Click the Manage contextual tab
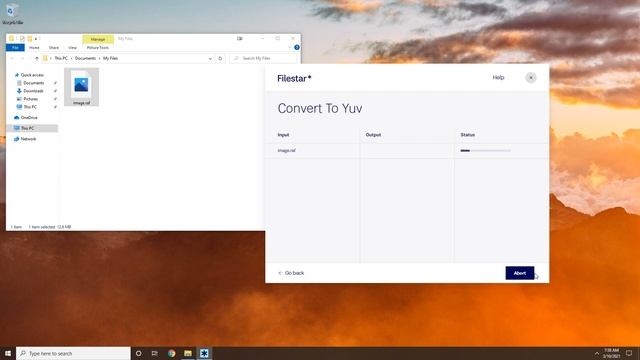640x360 pixels. point(98,39)
